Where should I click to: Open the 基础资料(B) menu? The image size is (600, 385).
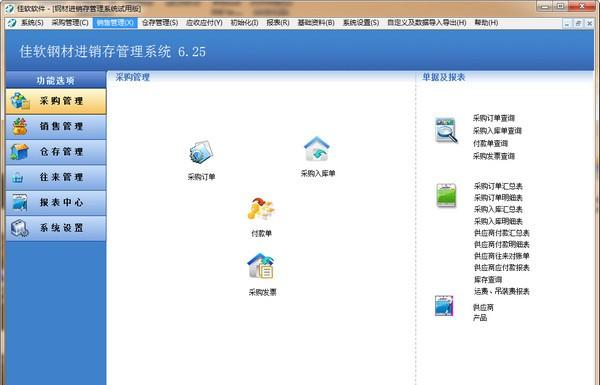(x=316, y=23)
